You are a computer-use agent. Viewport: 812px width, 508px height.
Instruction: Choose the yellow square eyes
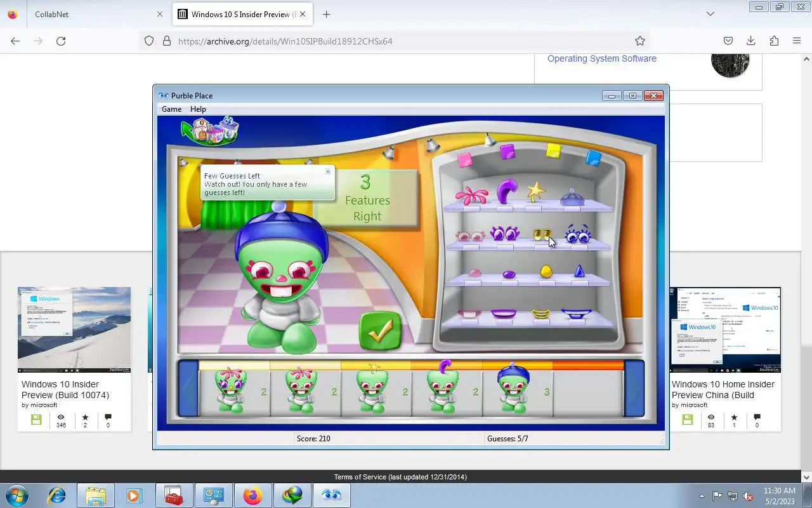pyautogui.click(x=542, y=236)
